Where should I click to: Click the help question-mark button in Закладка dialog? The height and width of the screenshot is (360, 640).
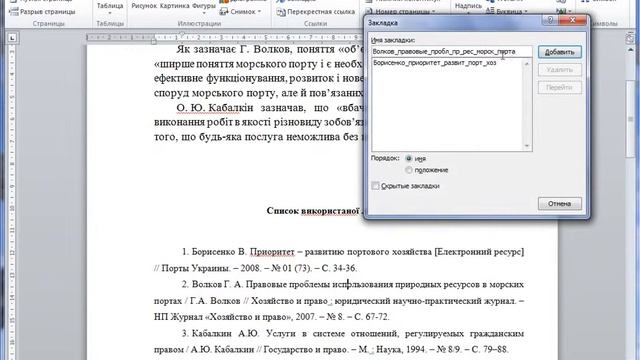(550, 20)
